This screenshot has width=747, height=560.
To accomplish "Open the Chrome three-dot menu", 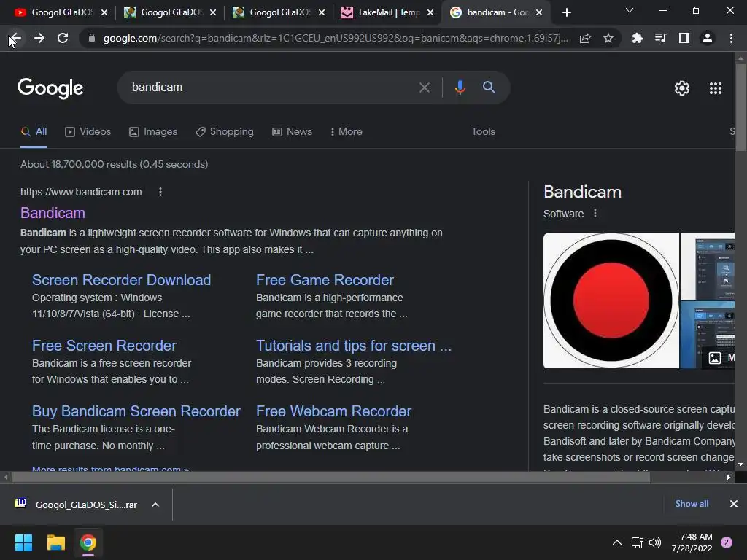I will click(731, 38).
